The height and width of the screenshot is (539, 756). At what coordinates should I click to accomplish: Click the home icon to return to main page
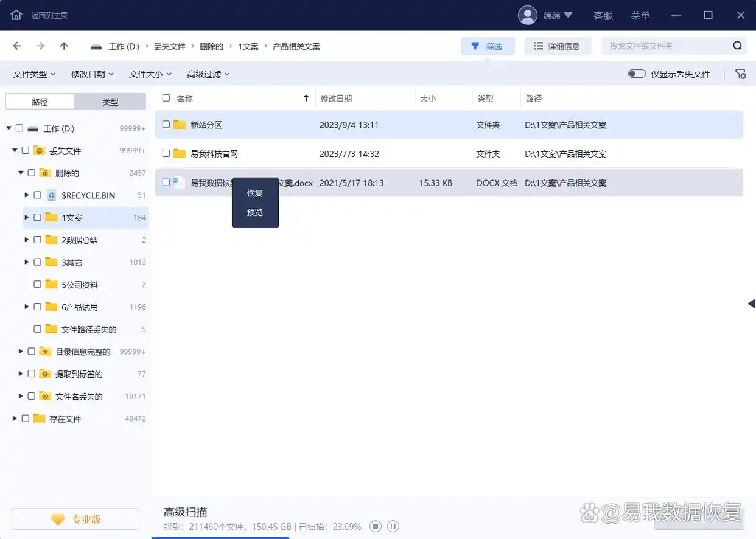[16, 15]
